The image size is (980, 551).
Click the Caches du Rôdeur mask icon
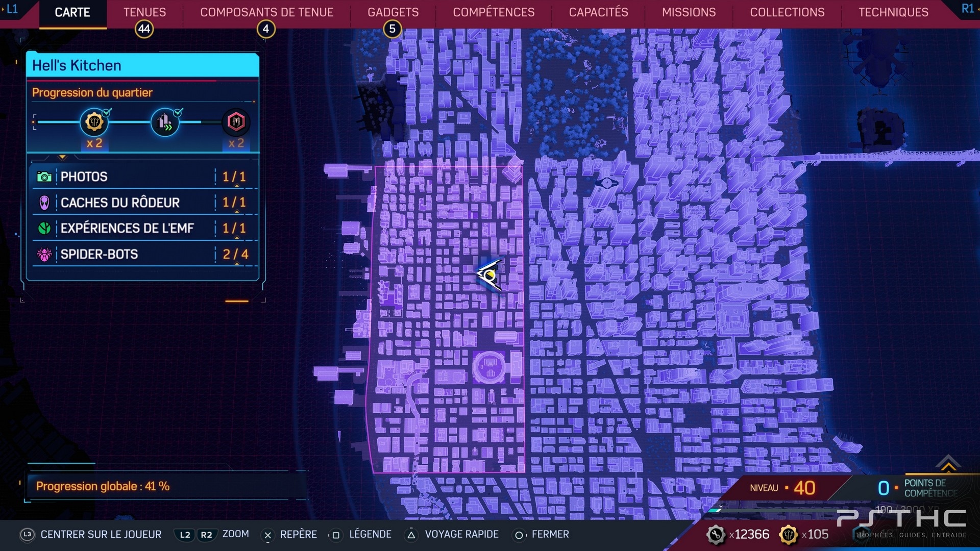point(44,203)
